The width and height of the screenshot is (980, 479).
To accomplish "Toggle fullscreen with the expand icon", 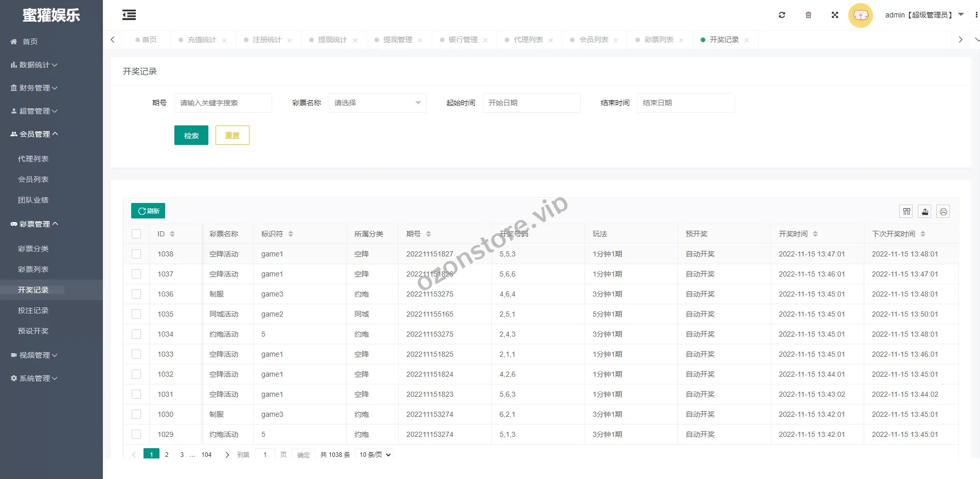I will (835, 15).
